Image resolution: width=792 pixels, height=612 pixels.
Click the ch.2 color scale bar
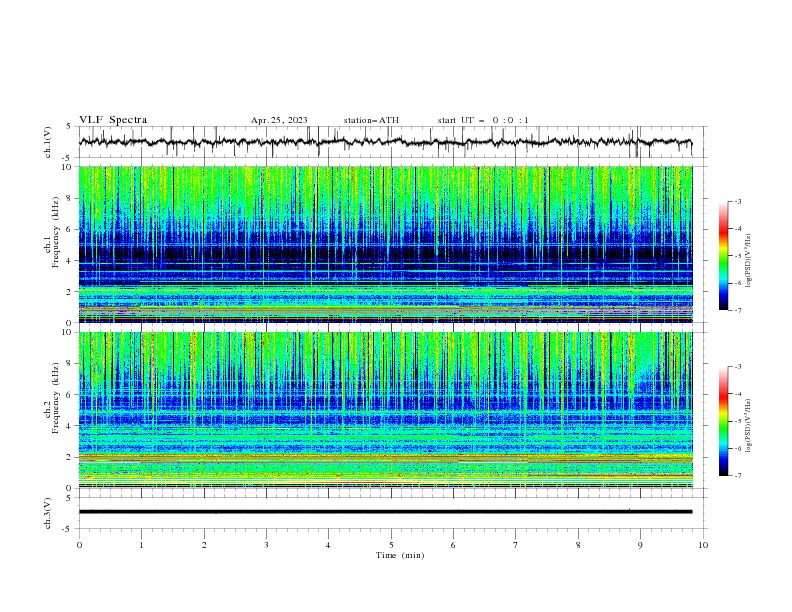(724, 421)
